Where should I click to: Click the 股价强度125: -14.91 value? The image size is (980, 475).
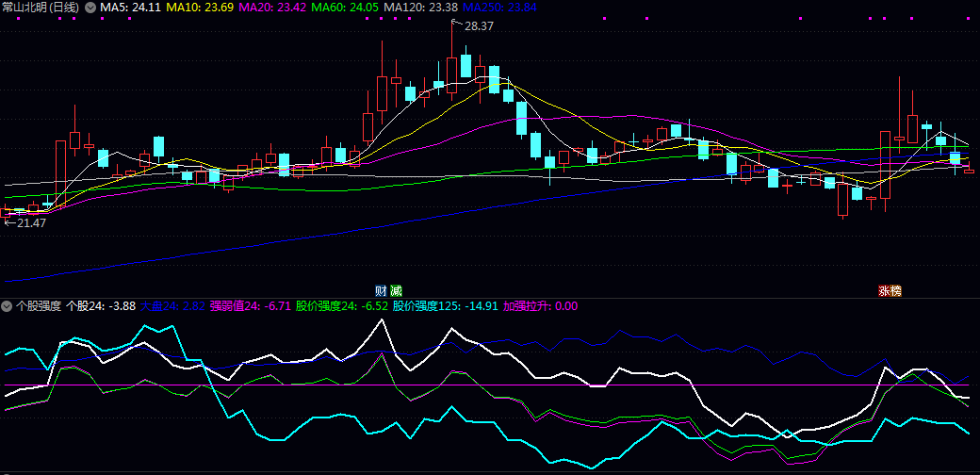[446, 306]
